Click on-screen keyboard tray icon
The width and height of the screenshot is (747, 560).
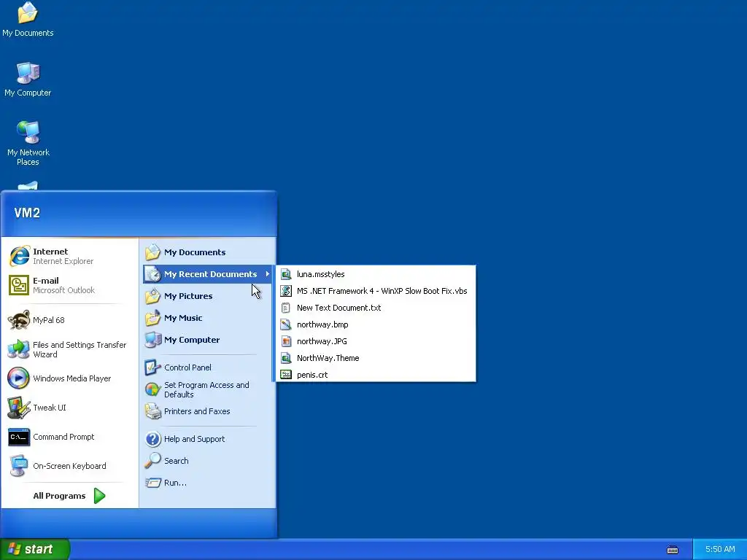coord(672,550)
